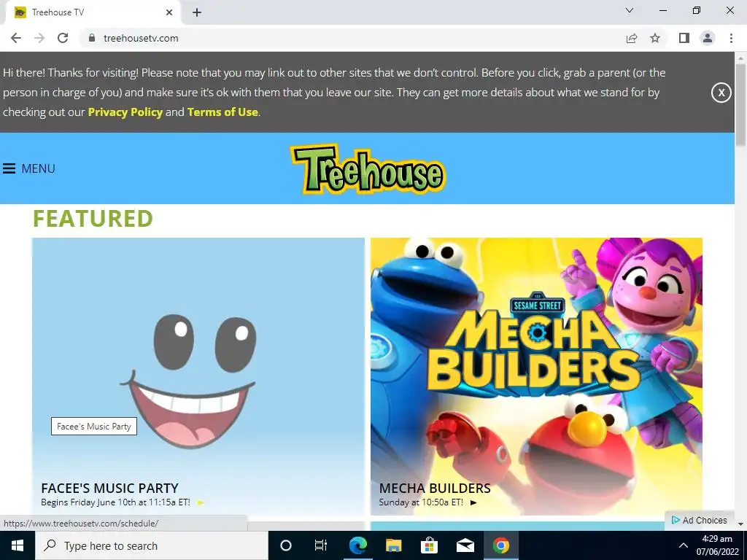Image resolution: width=747 pixels, height=560 pixels.
Task: Open Windows Start menu
Action: [18, 545]
